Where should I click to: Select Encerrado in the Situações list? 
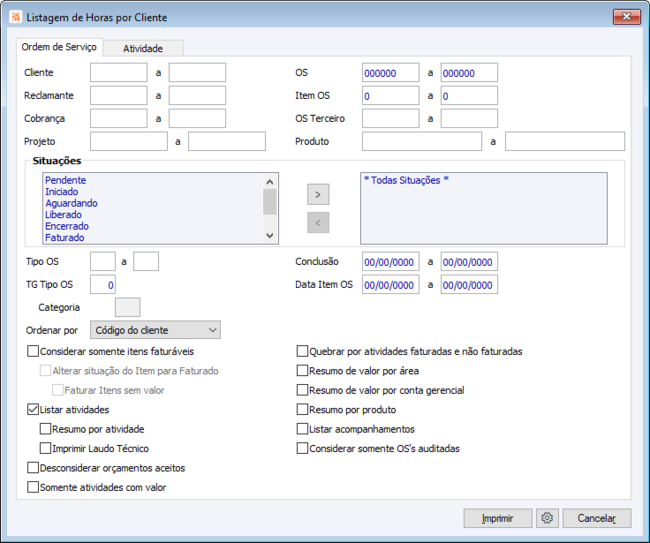click(x=67, y=226)
